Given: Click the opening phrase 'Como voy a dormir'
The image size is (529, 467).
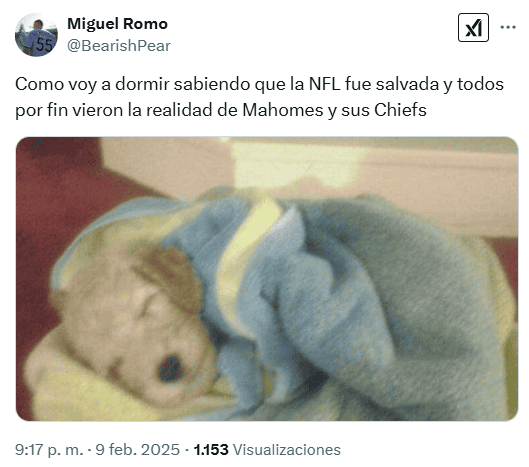Looking at the screenshot, I should click(x=92, y=84).
